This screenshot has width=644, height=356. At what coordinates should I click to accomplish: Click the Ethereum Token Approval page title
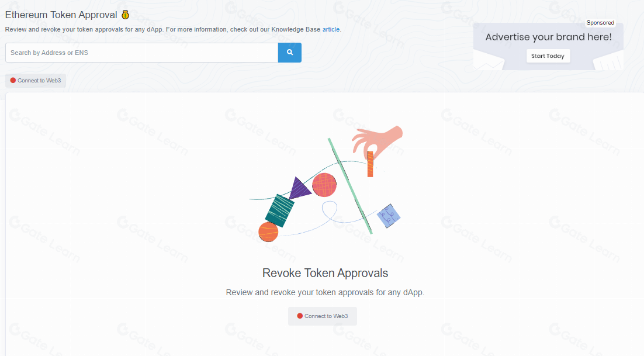pos(61,15)
